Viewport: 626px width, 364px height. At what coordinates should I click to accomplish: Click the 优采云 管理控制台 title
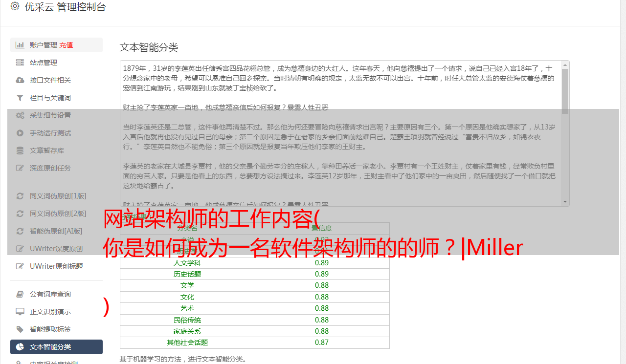point(65,7)
